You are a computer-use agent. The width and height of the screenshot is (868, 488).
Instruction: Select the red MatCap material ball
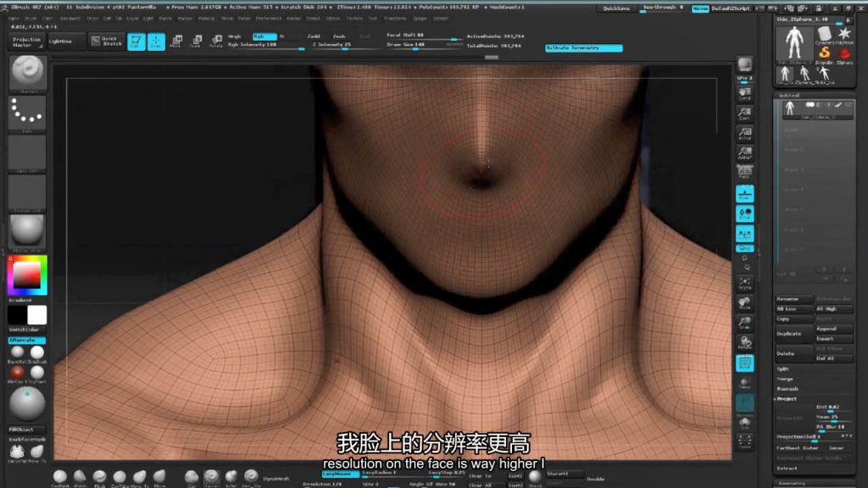(x=17, y=373)
